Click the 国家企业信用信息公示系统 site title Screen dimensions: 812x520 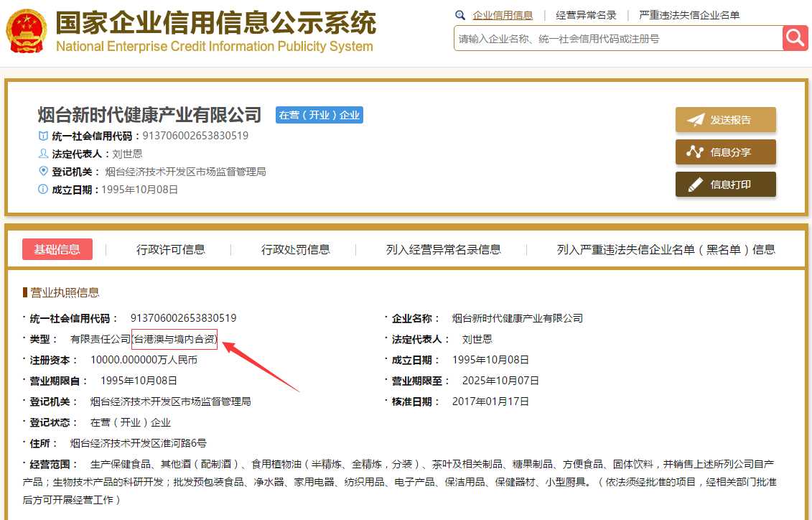(216, 22)
